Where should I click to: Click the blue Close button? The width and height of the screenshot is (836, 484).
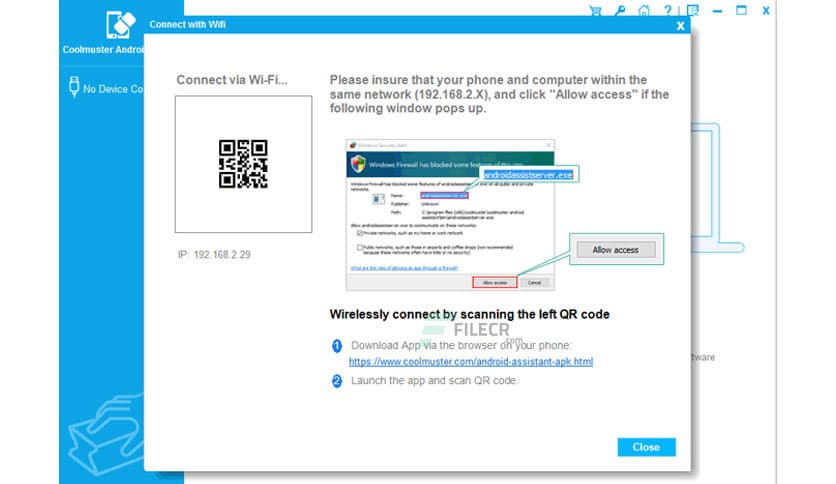click(646, 447)
